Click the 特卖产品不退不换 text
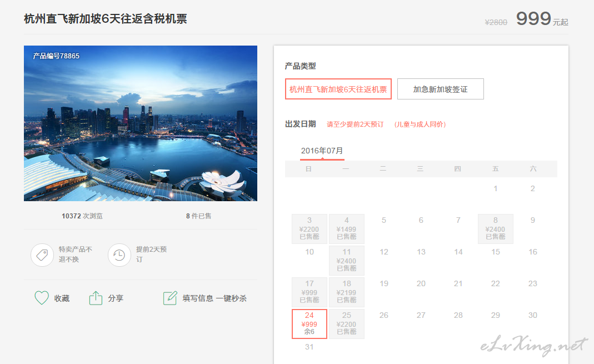The height and width of the screenshot is (364, 594). coord(76,254)
